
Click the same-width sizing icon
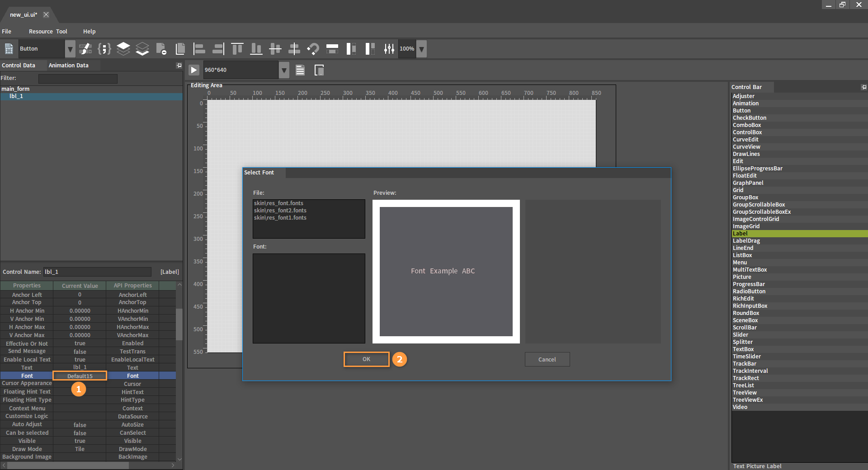click(x=332, y=48)
